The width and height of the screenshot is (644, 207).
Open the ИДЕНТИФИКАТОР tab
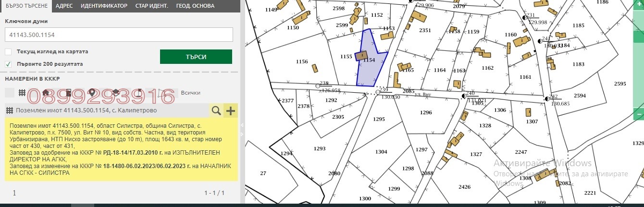pyautogui.click(x=104, y=6)
